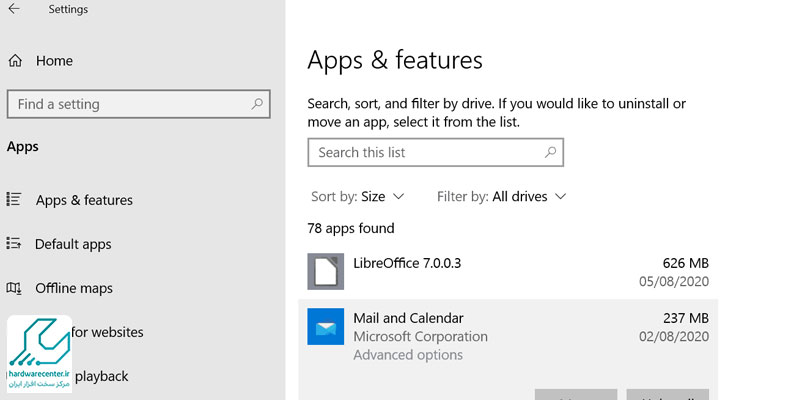Go back with the arrow next to Settings
Viewport: 800px width, 400px height.
point(14,9)
